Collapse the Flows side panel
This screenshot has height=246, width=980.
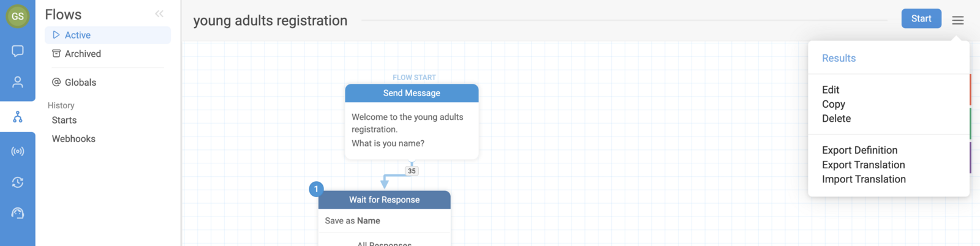click(x=159, y=14)
